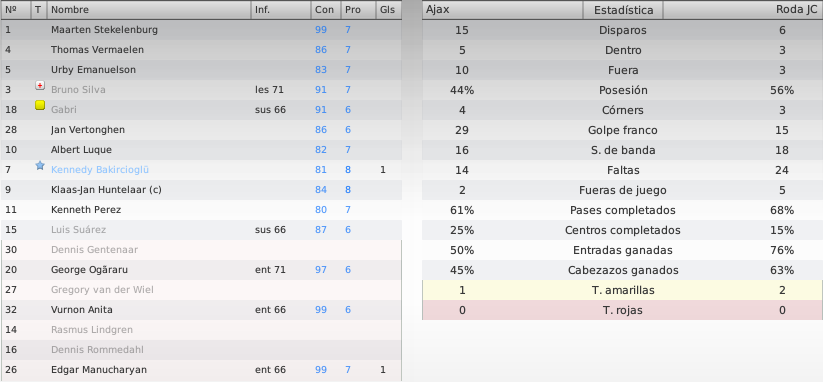Open Klaas-Jan Huntelaar's player row
This screenshot has width=823, height=382.
coord(201,190)
